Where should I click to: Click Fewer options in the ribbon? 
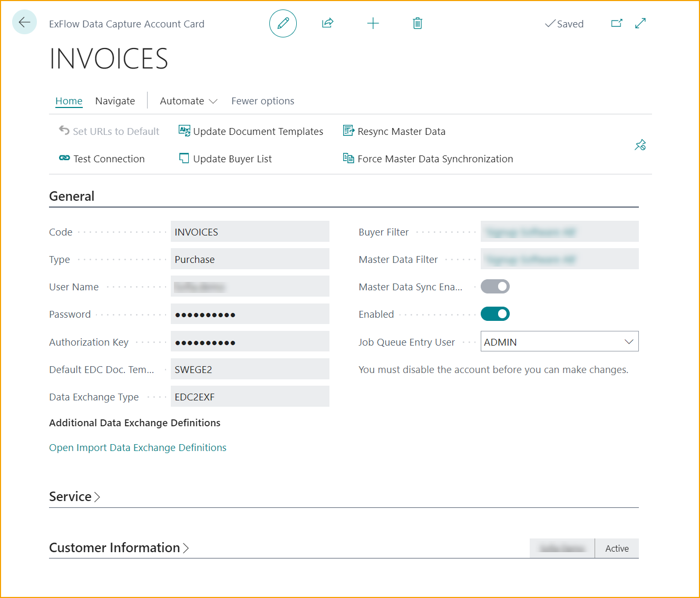(262, 101)
